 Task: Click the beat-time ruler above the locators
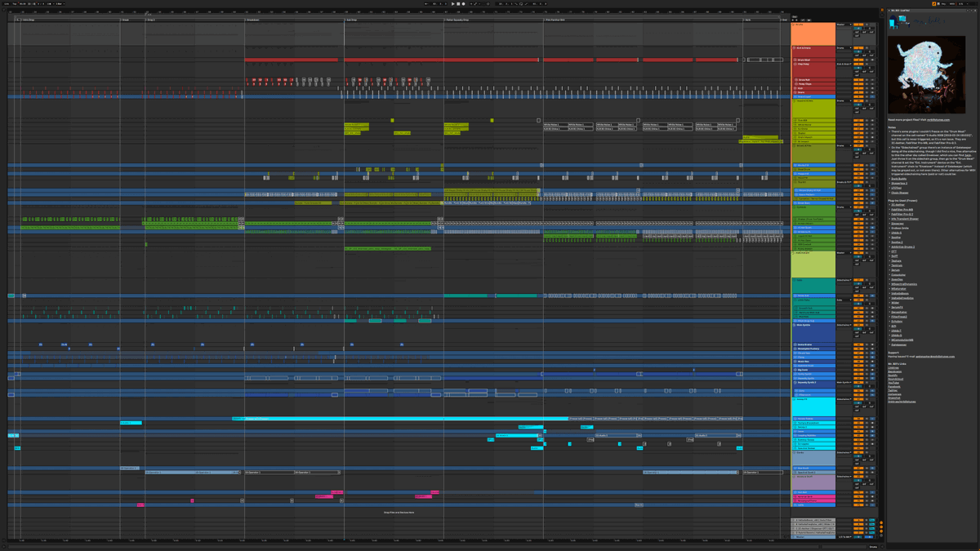click(400, 13)
